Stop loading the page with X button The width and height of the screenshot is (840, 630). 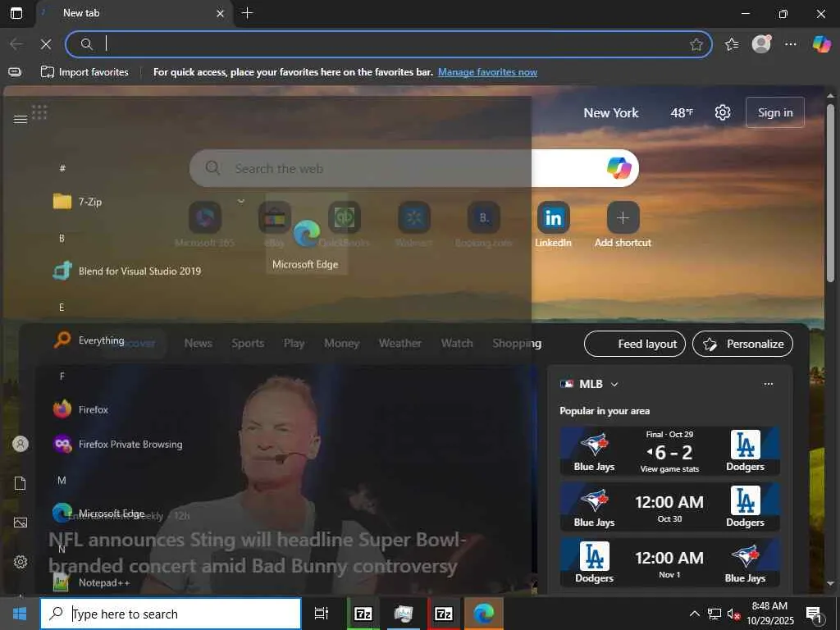click(46, 44)
